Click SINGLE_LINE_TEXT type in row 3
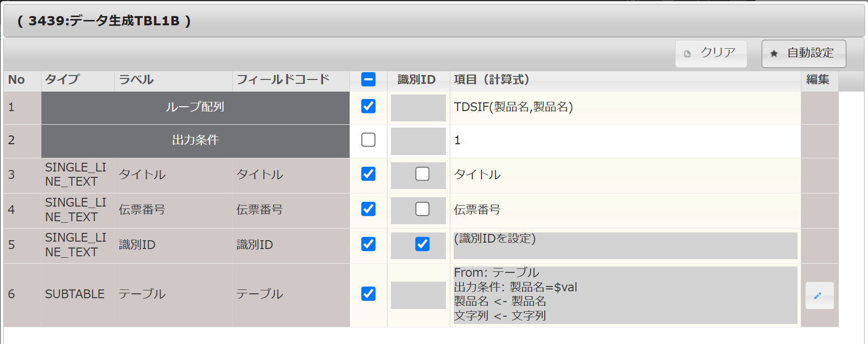 click(78, 175)
